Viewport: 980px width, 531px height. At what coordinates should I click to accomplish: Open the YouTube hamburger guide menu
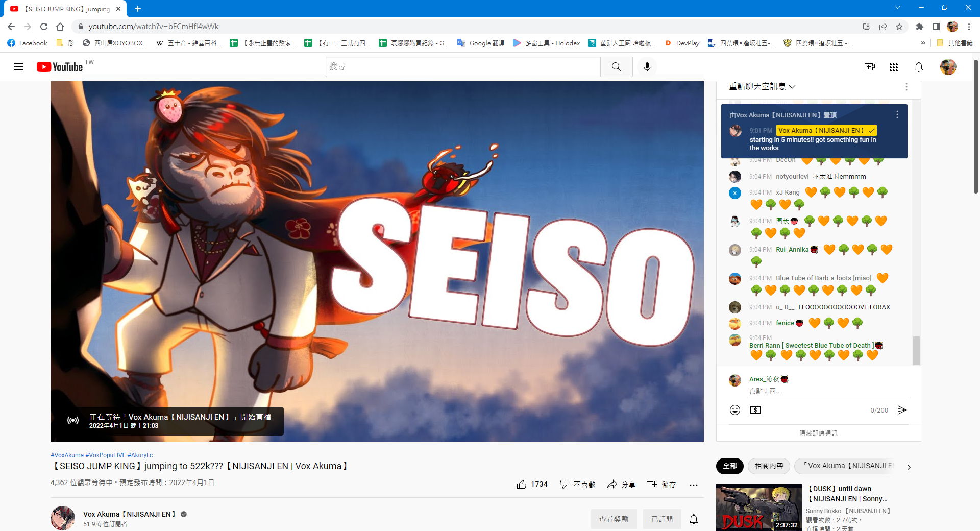[x=18, y=67]
